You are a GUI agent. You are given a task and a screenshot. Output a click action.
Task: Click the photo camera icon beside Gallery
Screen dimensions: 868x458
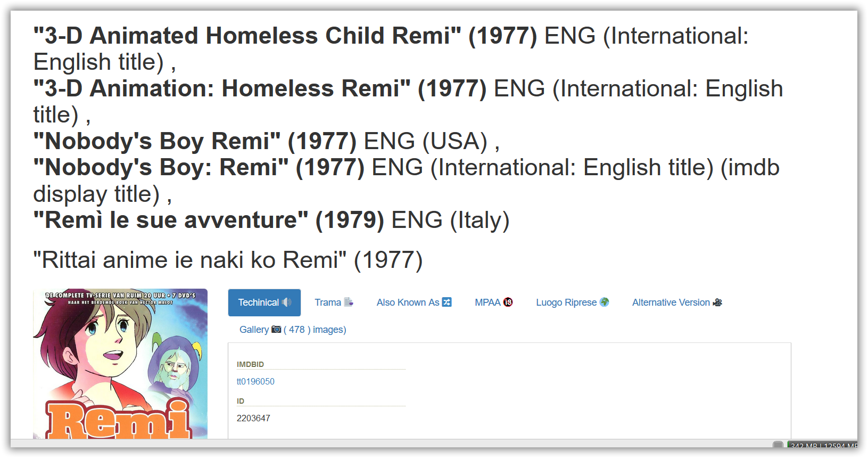[x=276, y=329]
